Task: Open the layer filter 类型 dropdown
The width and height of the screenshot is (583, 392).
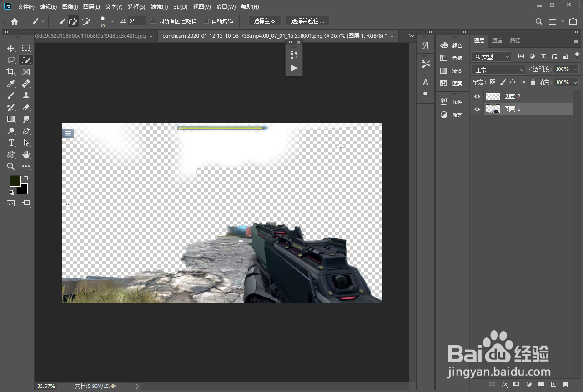Action: point(492,57)
